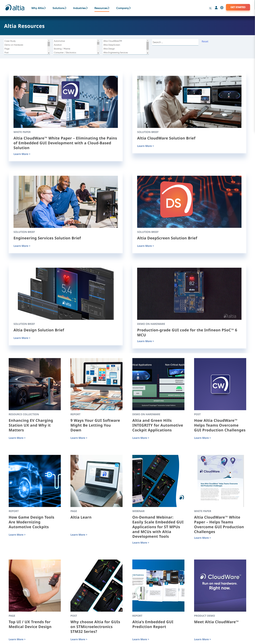The height and width of the screenshot is (644, 255).
Task: Select Altia Engineering Services filter option
Action: coord(124,53)
